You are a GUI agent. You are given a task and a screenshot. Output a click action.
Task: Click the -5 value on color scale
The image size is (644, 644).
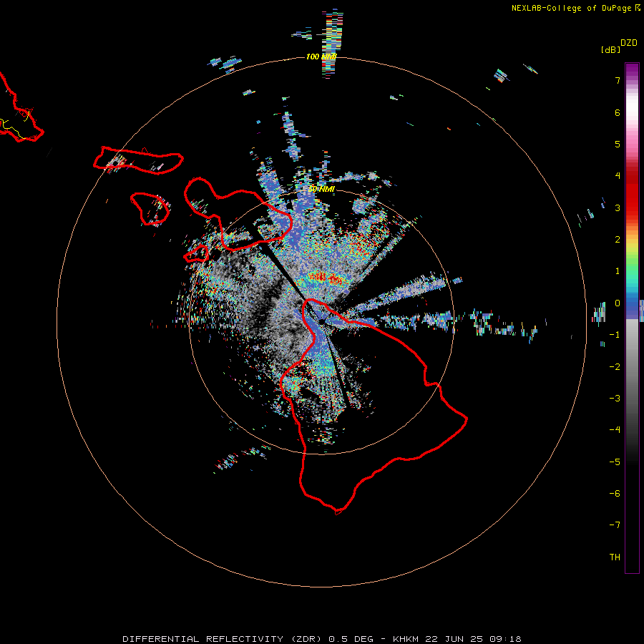coord(615,462)
